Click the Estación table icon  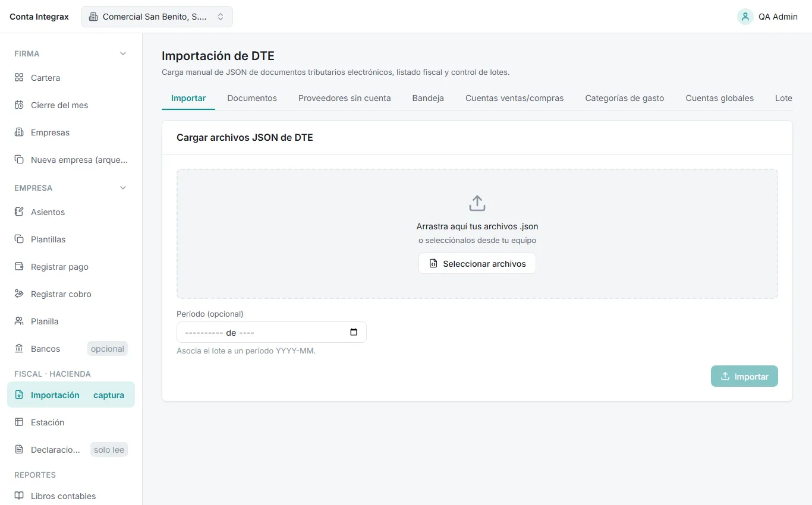[x=19, y=422]
